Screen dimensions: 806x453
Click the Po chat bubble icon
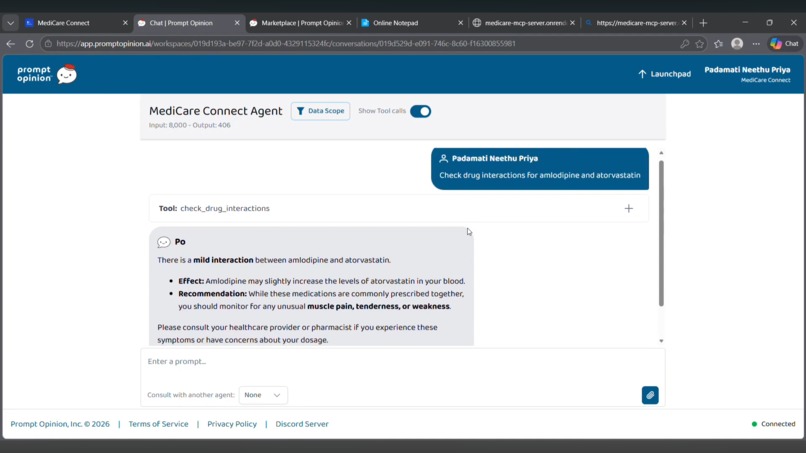coord(163,242)
